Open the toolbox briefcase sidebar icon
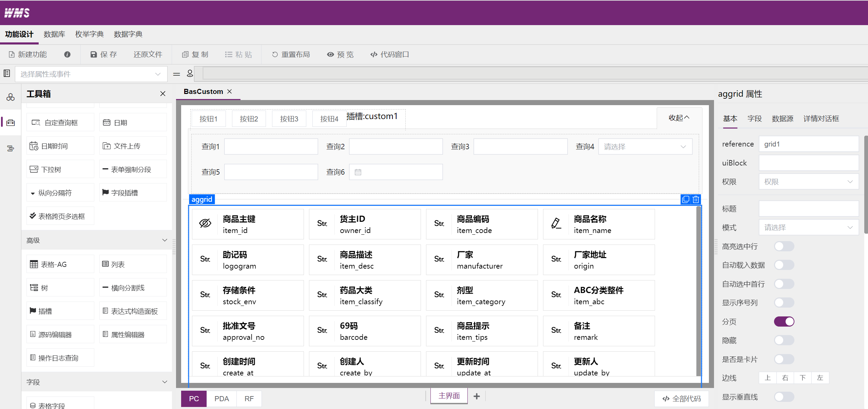The width and height of the screenshot is (868, 409). click(11, 123)
